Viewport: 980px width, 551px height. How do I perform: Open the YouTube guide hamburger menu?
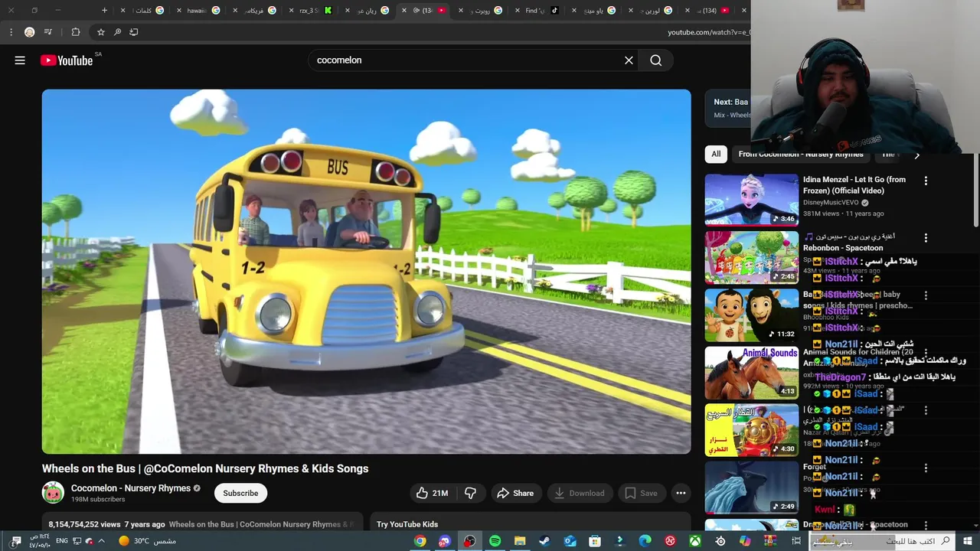pyautogui.click(x=20, y=60)
